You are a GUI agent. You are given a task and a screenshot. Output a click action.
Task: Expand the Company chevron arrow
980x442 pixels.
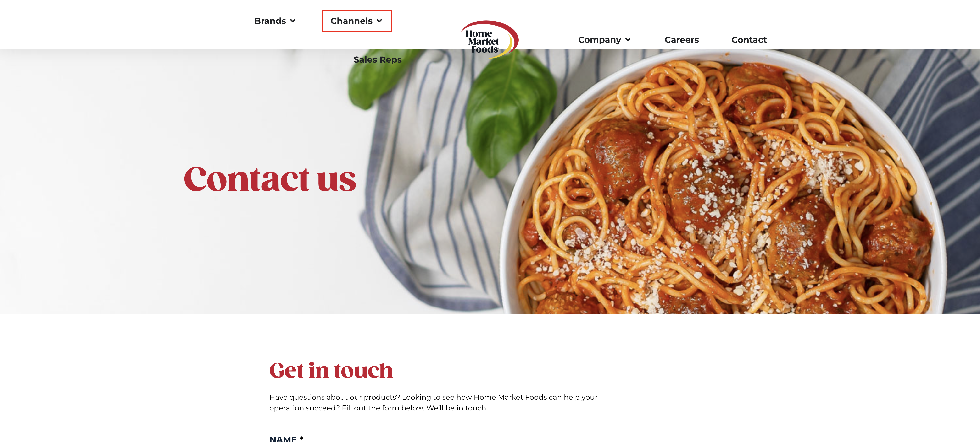(628, 40)
